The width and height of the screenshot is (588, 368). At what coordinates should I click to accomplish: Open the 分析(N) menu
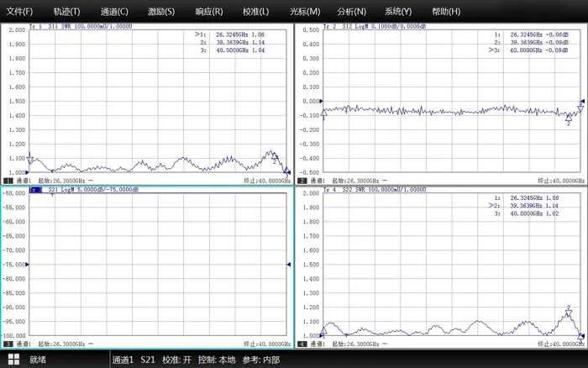point(351,12)
